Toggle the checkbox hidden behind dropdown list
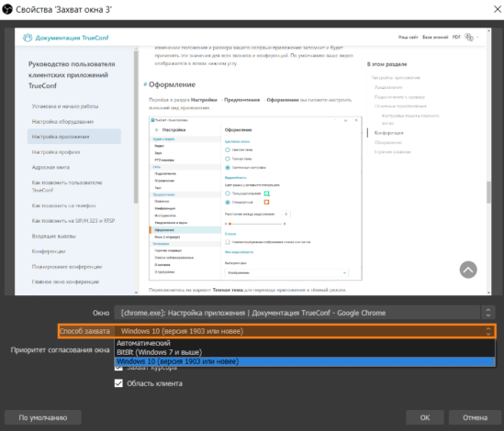Image resolution: width=504 pixels, height=431 pixels. (118, 368)
